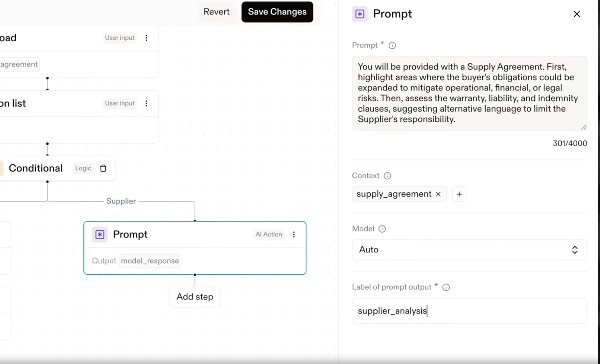600x364 pixels.
Task: Delete the Conditional step with trash icon
Action: (103, 168)
